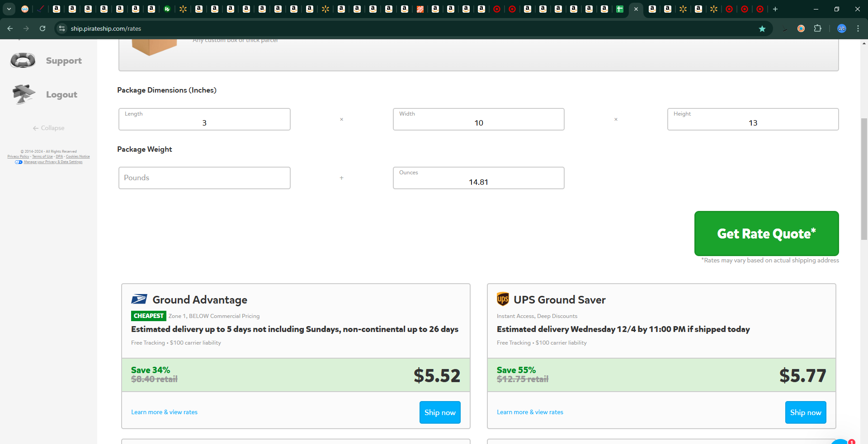Reload the Pirate Ship rates page
This screenshot has width=868, height=444.
click(42, 28)
